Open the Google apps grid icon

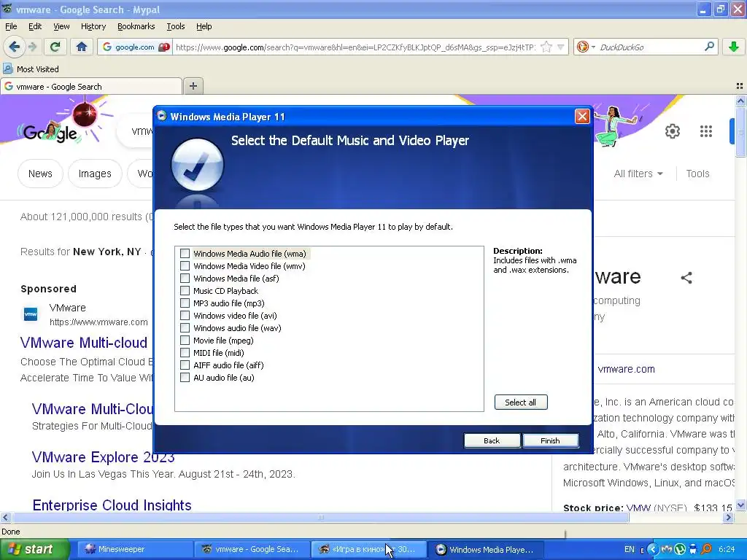click(706, 131)
